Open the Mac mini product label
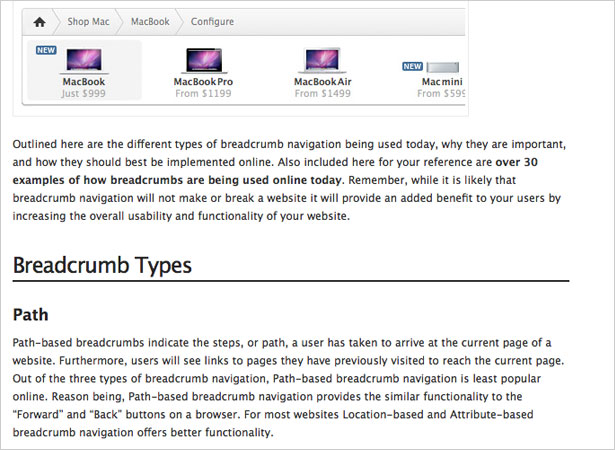This screenshot has width=615, height=450. (442, 82)
